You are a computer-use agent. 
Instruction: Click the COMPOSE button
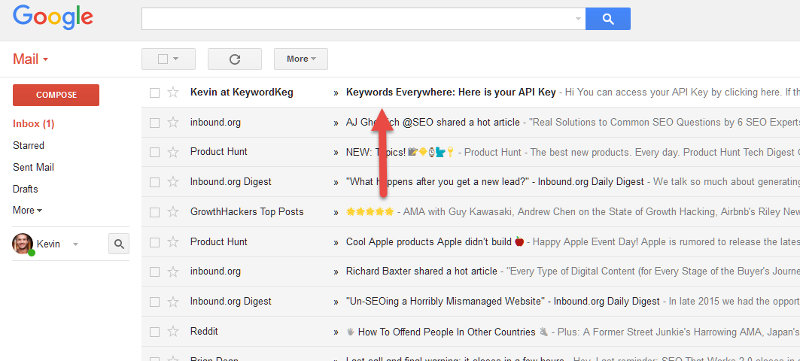(56, 95)
